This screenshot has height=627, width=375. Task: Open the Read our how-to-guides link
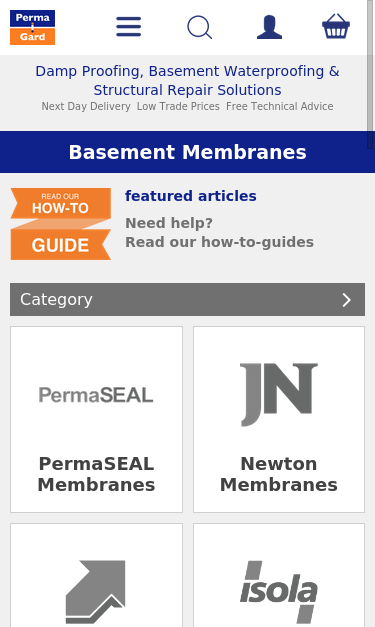(219, 242)
